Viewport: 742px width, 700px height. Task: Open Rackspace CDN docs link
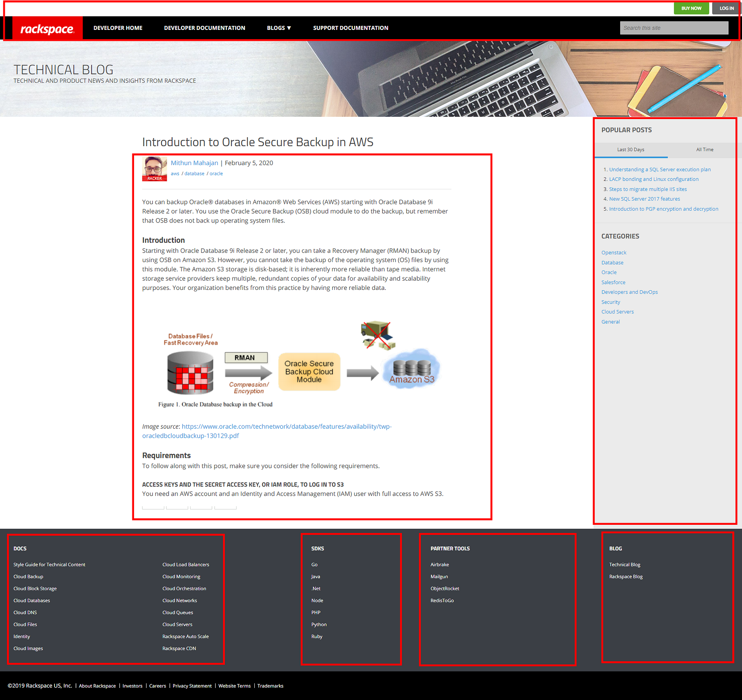(179, 649)
